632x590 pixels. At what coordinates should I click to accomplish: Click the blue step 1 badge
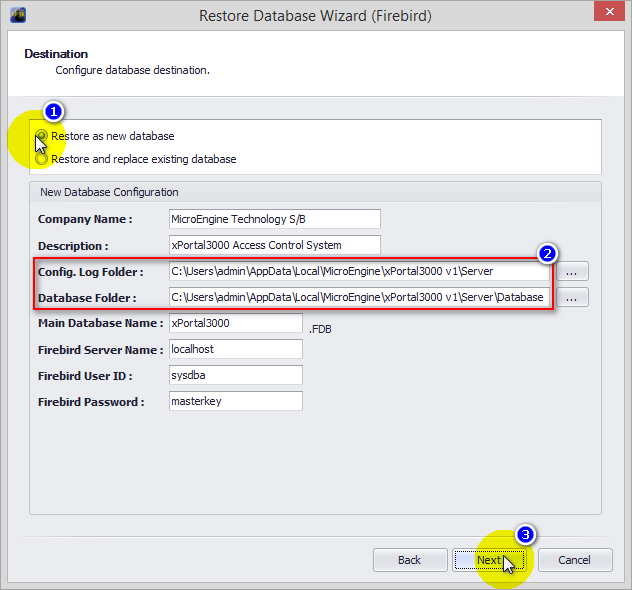coord(56,112)
